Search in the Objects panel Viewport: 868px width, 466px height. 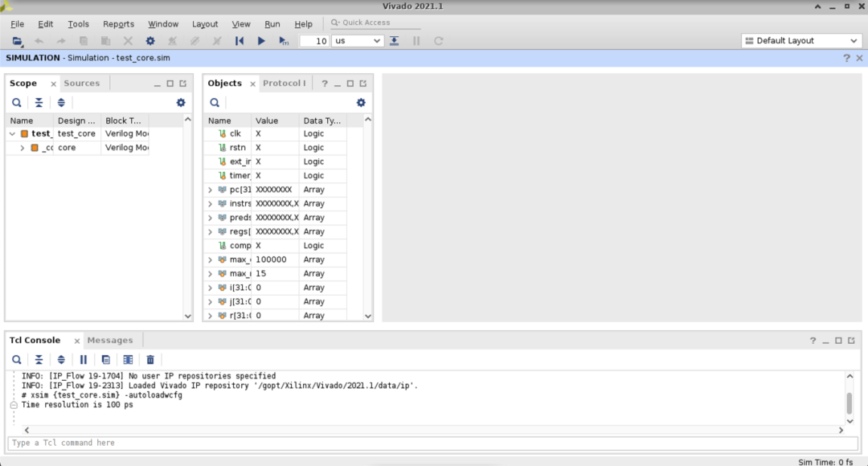[x=215, y=103]
